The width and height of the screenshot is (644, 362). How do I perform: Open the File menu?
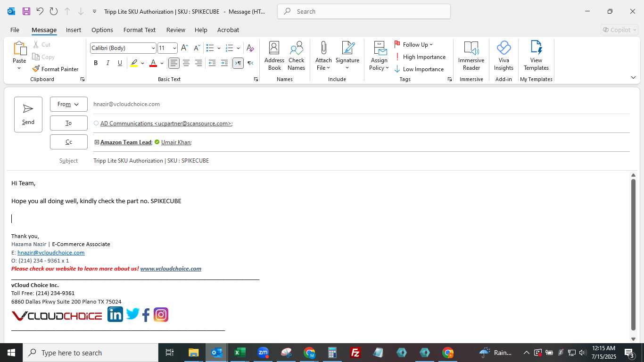coord(15,30)
